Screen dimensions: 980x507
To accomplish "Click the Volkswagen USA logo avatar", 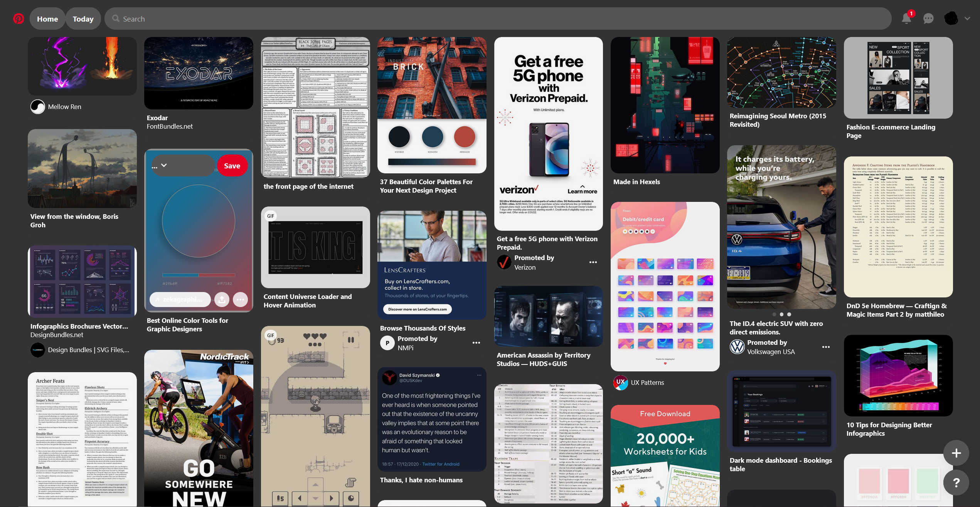I will [x=737, y=347].
